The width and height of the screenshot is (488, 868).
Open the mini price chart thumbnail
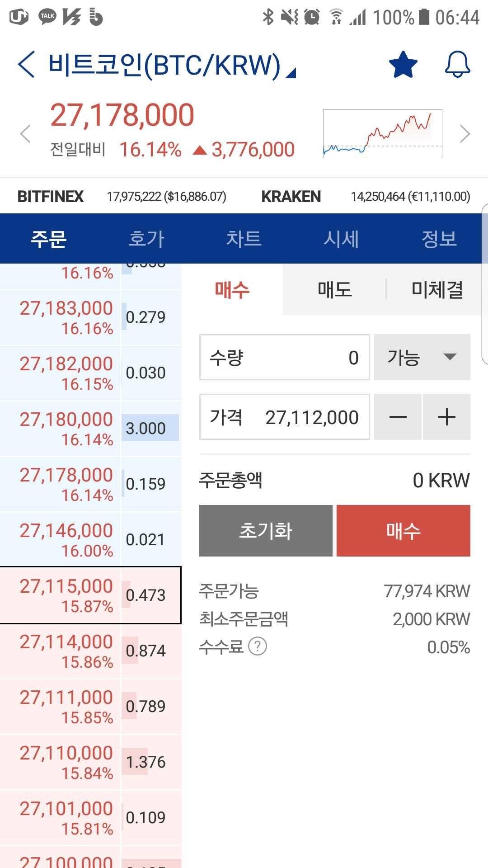(x=382, y=134)
